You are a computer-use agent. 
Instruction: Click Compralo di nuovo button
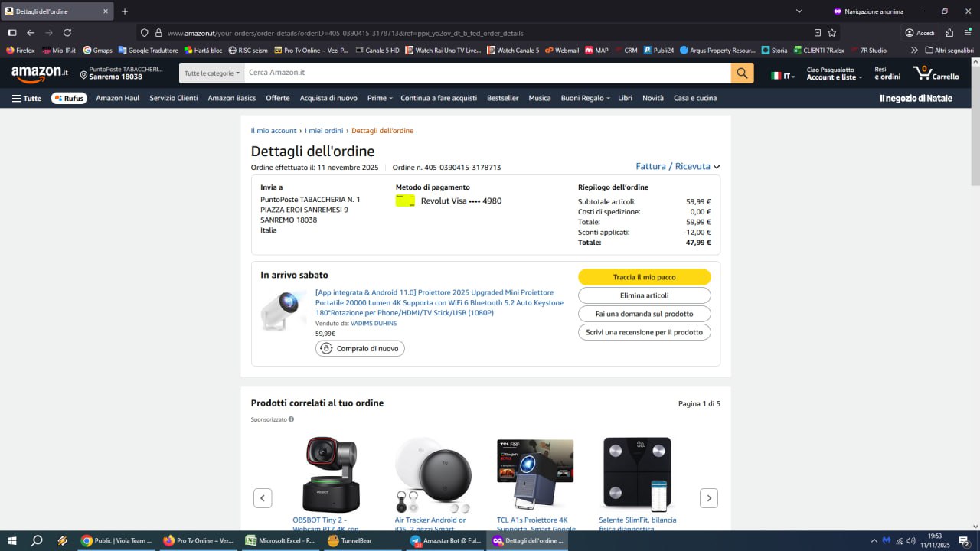(360, 348)
